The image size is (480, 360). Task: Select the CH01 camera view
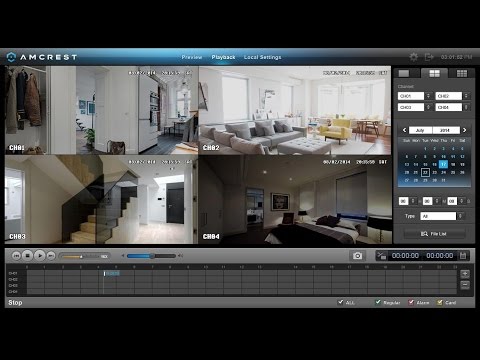(101, 110)
